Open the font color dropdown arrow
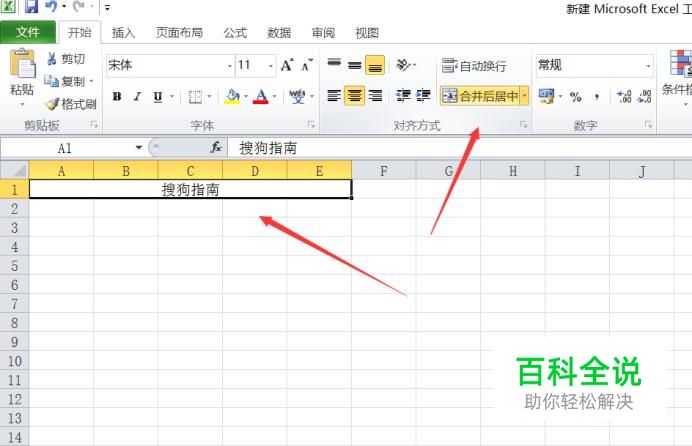The height and width of the screenshot is (446, 692). 274,96
